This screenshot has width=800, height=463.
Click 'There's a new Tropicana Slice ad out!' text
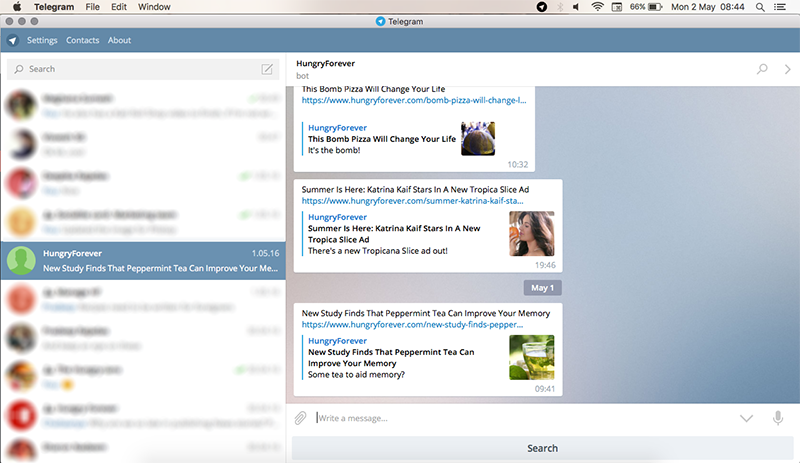pyautogui.click(x=378, y=251)
